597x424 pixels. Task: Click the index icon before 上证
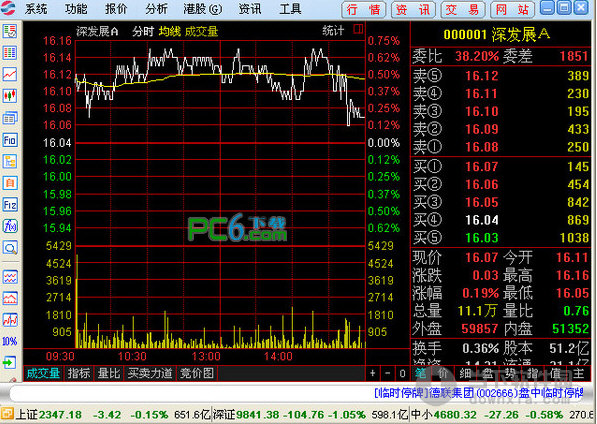tap(7, 414)
